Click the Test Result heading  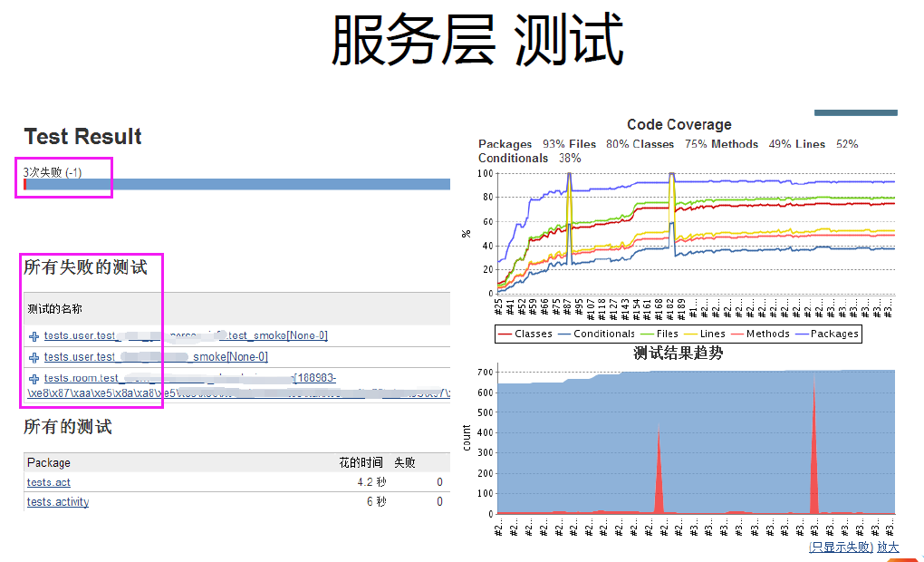click(82, 137)
